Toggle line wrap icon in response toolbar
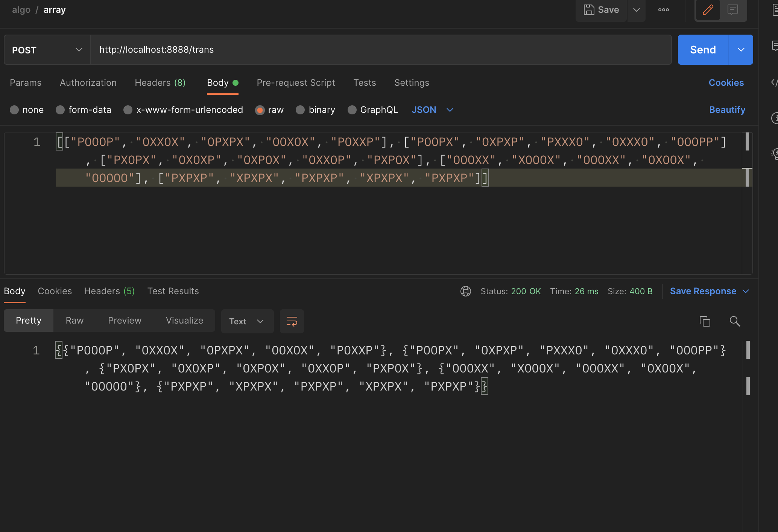This screenshot has width=778, height=532. pyautogui.click(x=292, y=321)
